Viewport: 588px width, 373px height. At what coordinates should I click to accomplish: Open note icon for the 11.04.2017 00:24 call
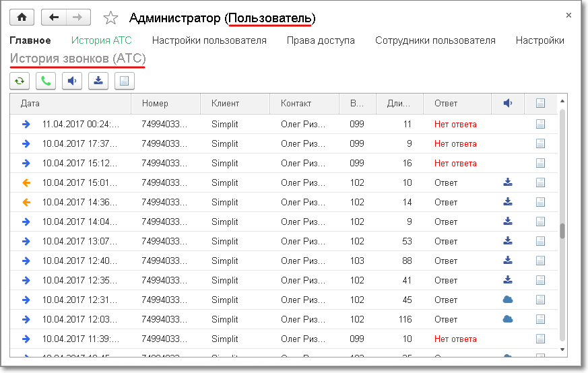(x=540, y=124)
